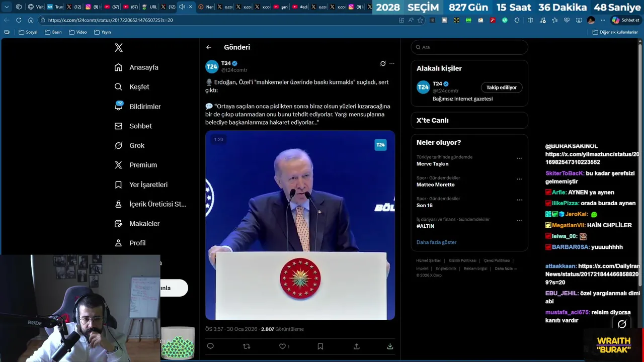Screen dimensions: 644x362
Task: Open Bildirimler notifications
Action: pyautogui.click(x=138, y=107)
